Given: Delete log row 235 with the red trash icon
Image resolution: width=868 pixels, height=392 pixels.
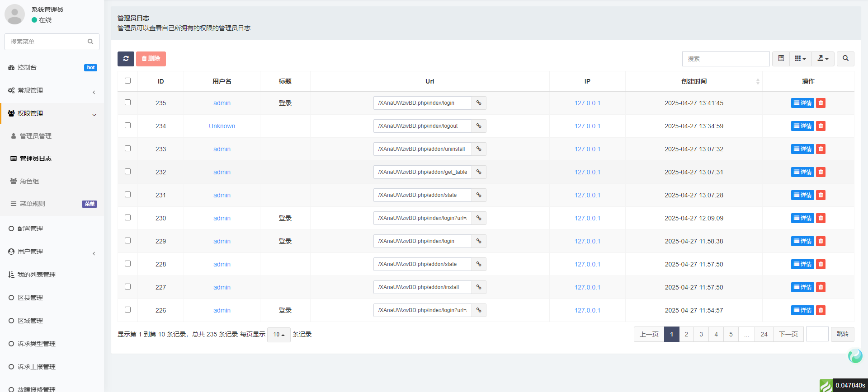Looking at the screenshot, I should tap(821, 103).
